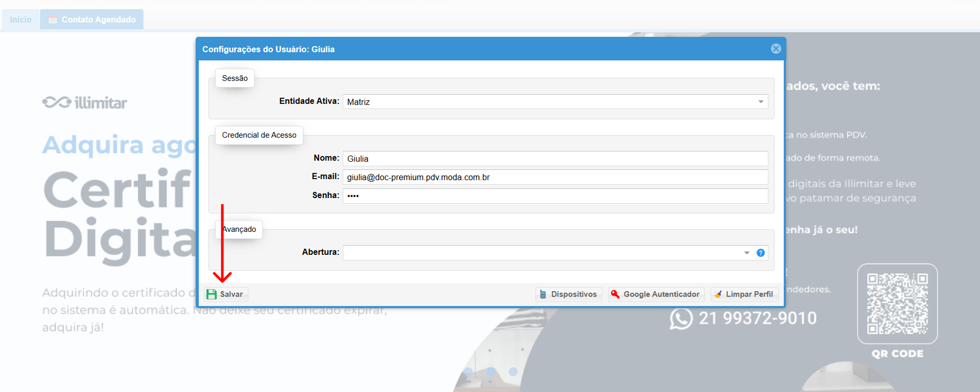Close the Configurações do Usuário dialog
The width and height of the screenshot is (980, 392).
[x=776, y=49]
